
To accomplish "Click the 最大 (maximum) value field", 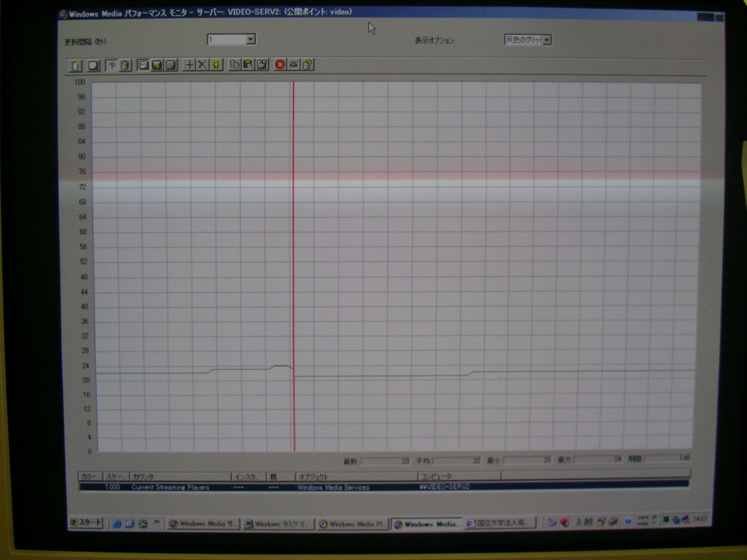I will coord(599,459).
